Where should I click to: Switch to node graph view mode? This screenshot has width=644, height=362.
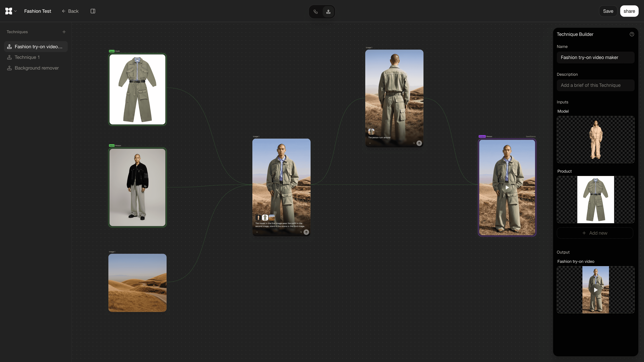click(316, 12)
